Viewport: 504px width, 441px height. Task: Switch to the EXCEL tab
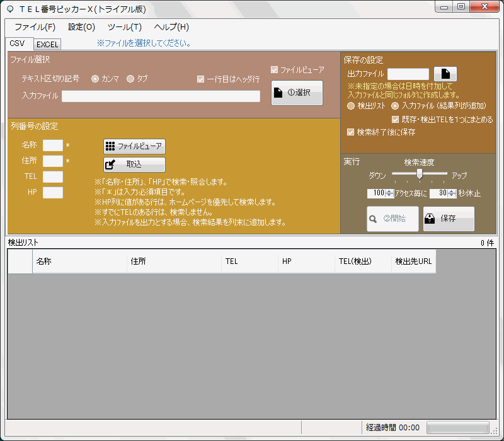point(47,45)
